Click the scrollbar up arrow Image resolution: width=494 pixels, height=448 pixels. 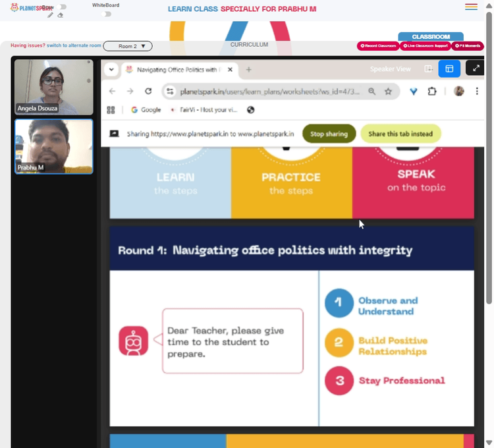click(489, 6)
